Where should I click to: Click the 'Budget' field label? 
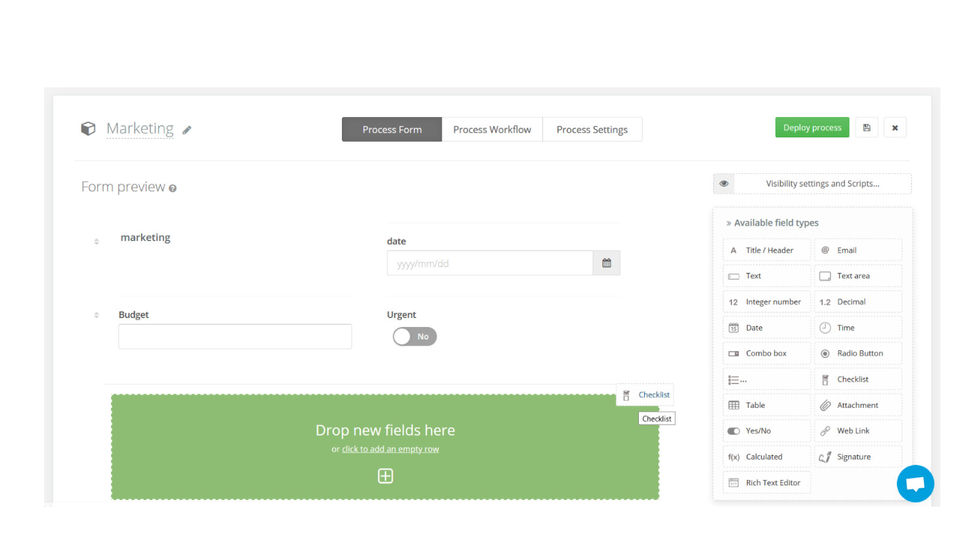133,315
